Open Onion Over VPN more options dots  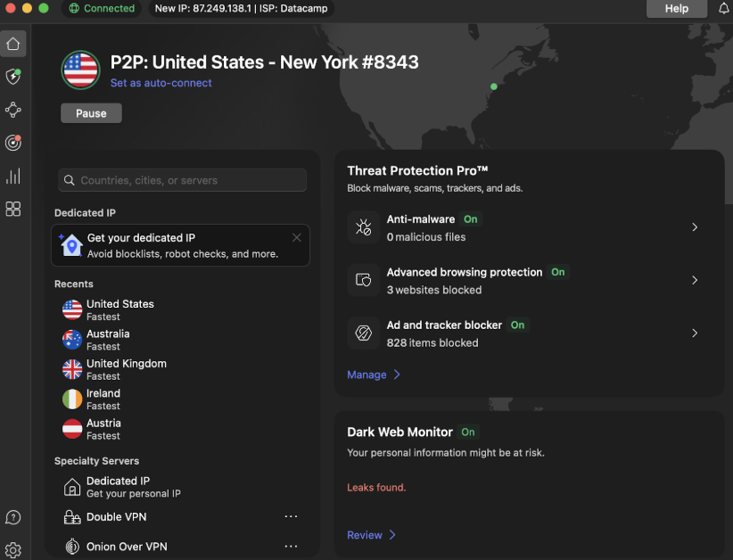[291, 546]
